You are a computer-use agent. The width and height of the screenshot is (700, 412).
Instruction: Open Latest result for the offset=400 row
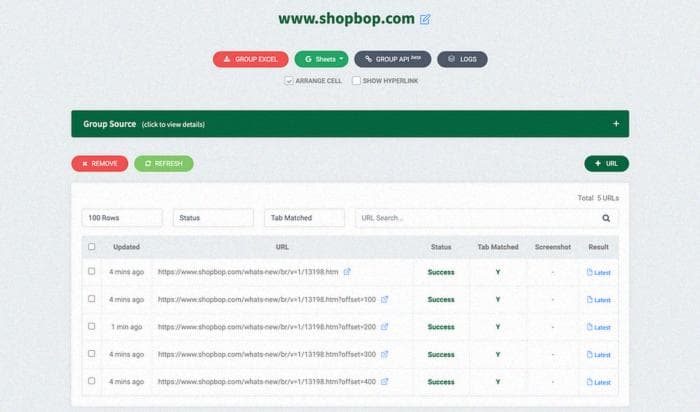tap(598, 382)
